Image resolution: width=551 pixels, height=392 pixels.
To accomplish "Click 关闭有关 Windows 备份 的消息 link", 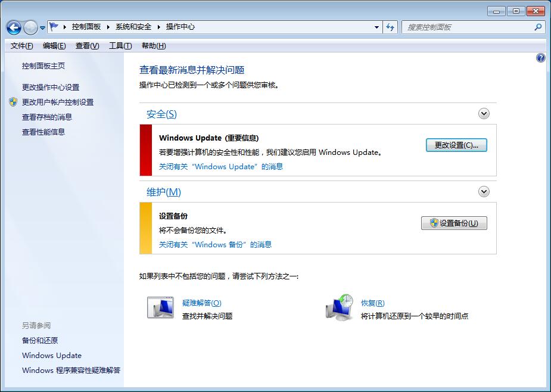I will pos(216,245).
